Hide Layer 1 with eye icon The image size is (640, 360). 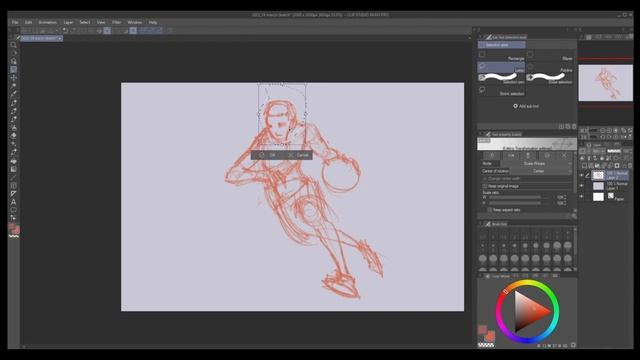pos(582,186)
